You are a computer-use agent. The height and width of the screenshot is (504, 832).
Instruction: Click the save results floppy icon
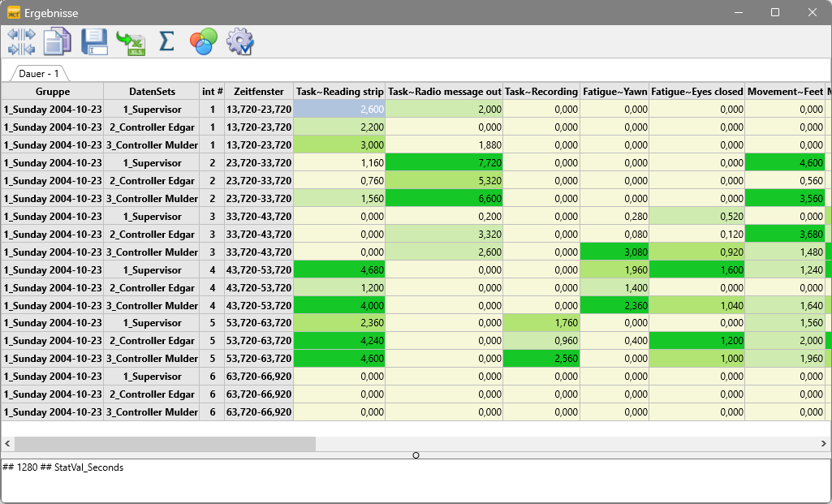click(x=94, y=41)
